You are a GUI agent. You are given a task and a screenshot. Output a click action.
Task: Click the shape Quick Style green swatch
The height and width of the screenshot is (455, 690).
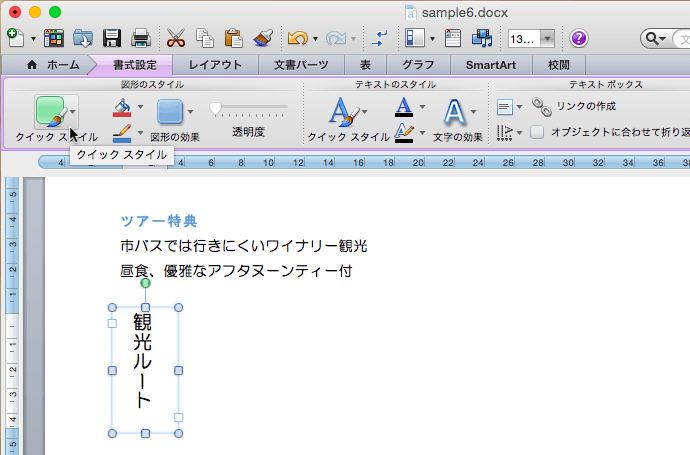coord(51,111)
